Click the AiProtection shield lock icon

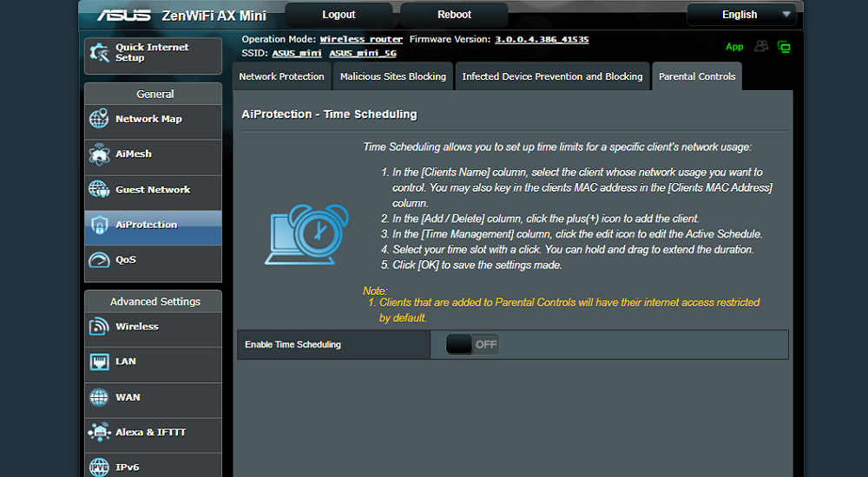pos(99,225)
